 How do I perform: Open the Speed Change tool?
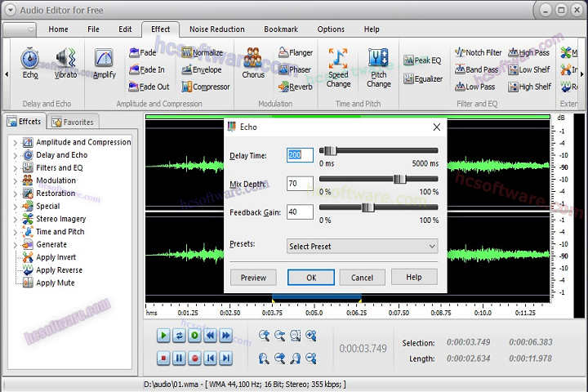click(338, 68)
